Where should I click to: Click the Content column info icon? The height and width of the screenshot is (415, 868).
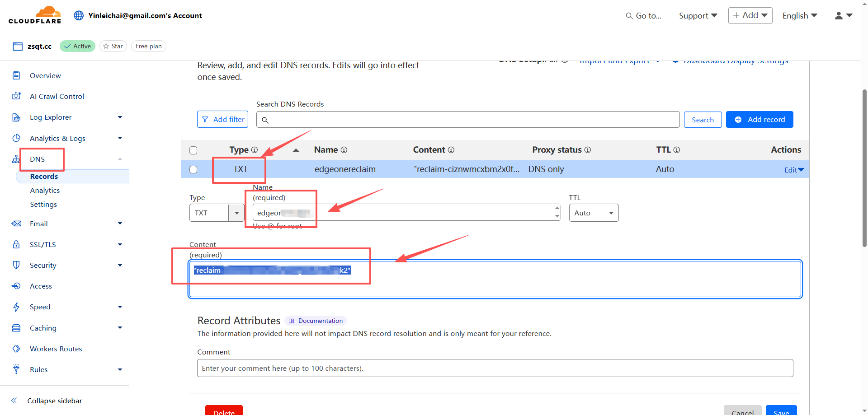pos(451,150)
